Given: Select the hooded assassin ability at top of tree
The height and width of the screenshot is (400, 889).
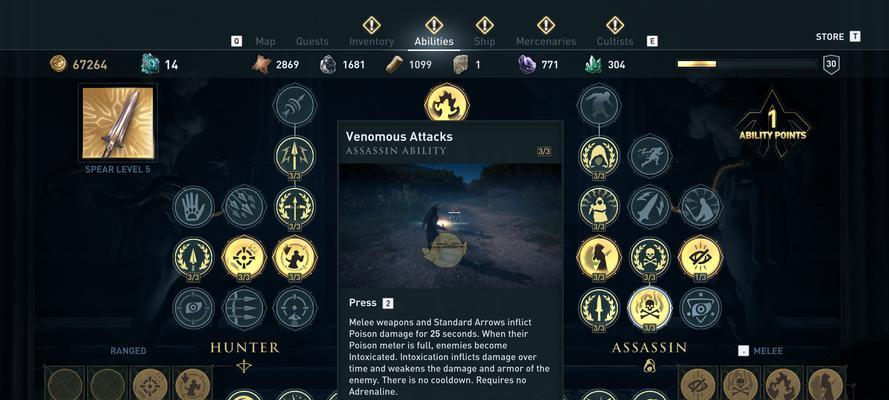Looking at the screenshot, I should (599, 156).
